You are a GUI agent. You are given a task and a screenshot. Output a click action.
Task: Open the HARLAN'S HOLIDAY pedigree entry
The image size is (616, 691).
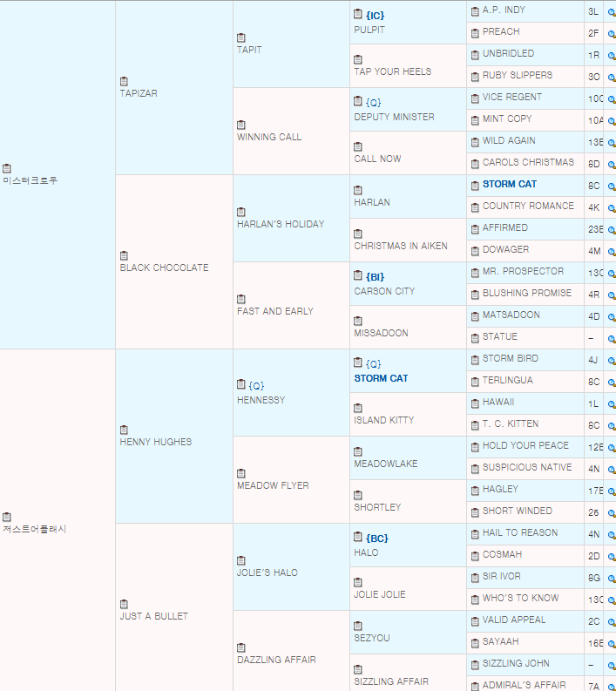coord(281,224)
